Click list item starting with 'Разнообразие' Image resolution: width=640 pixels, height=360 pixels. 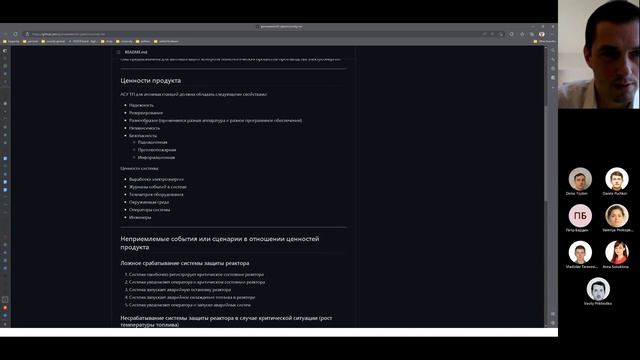point(216,120)
